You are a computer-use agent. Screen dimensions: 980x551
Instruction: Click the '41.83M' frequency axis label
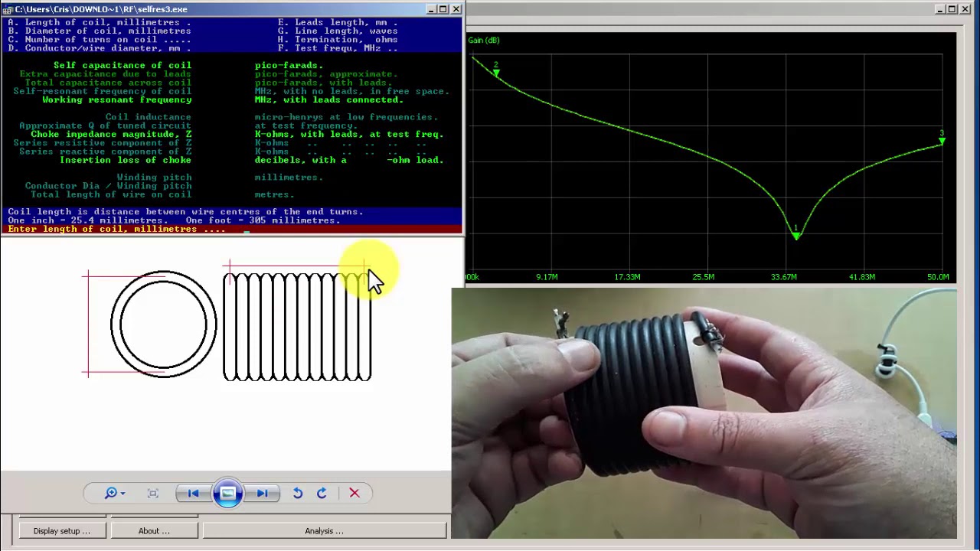[x=861, y=277]
